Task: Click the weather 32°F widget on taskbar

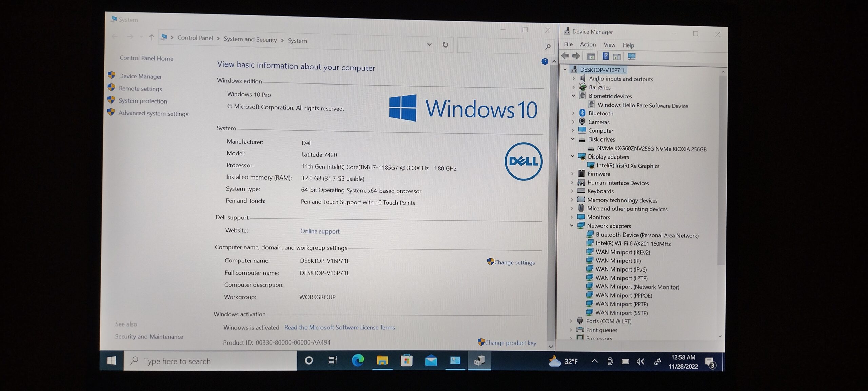Action: [563, 361]
